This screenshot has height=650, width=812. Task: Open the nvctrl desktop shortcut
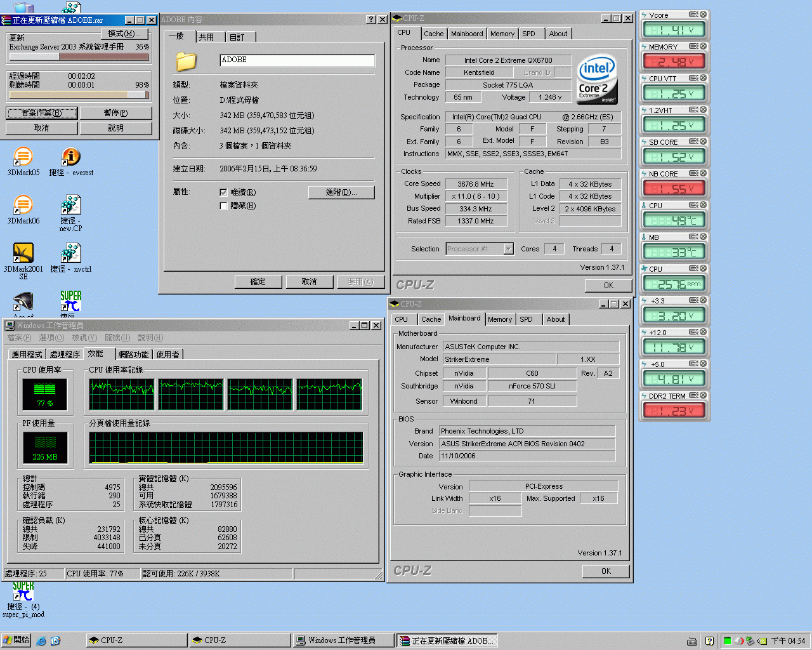coord(70,254)
